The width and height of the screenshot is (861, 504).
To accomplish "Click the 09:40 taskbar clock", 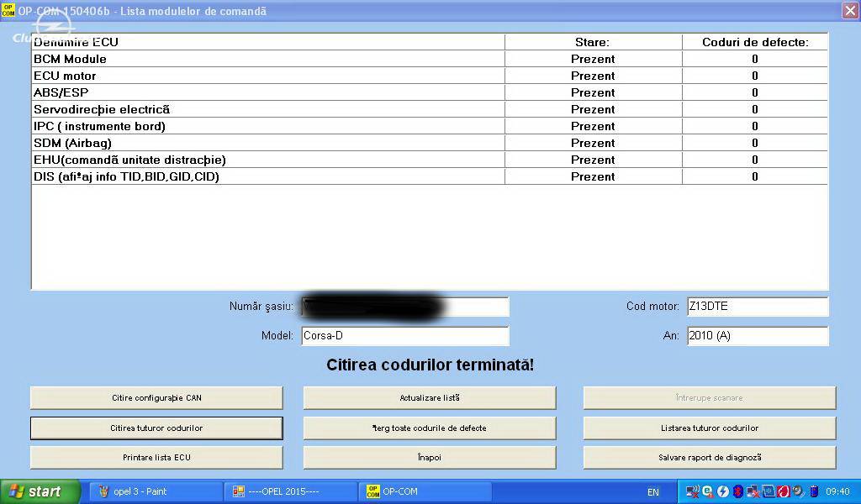I will coord(837,492).
